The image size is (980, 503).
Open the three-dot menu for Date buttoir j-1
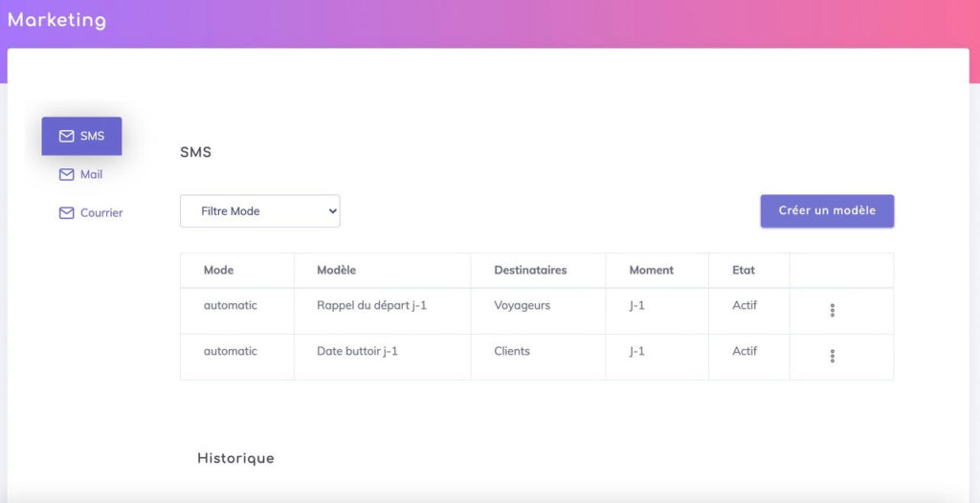click(832, 356)
